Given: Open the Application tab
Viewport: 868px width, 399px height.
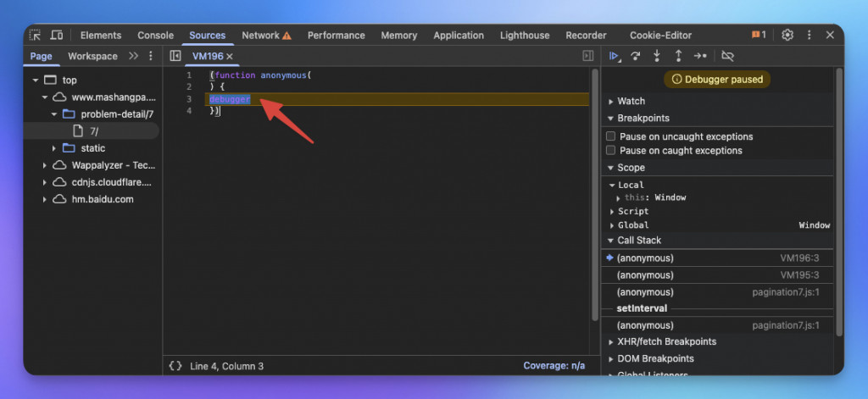Looking at the screenshot, I should pyautogui.click(x=459, y=36).
